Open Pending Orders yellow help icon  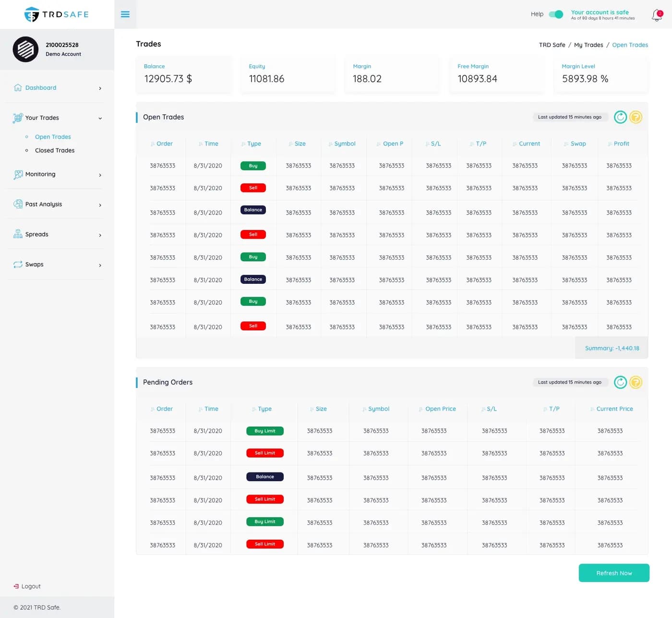pyautogui.click(x=636, y=382)
